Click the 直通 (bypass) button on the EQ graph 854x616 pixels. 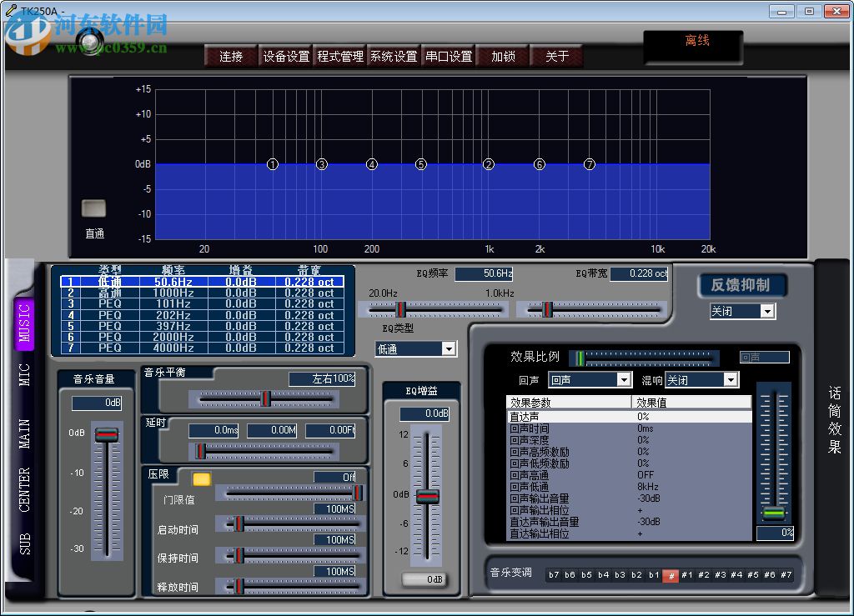pyautogui.click(x=93, y=208)
